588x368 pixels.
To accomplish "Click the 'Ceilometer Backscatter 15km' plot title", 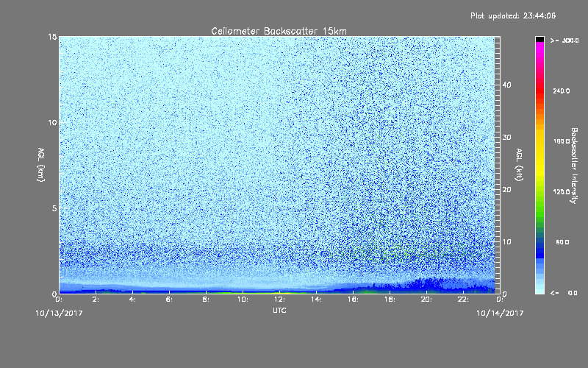I will [x=279, y=31].
